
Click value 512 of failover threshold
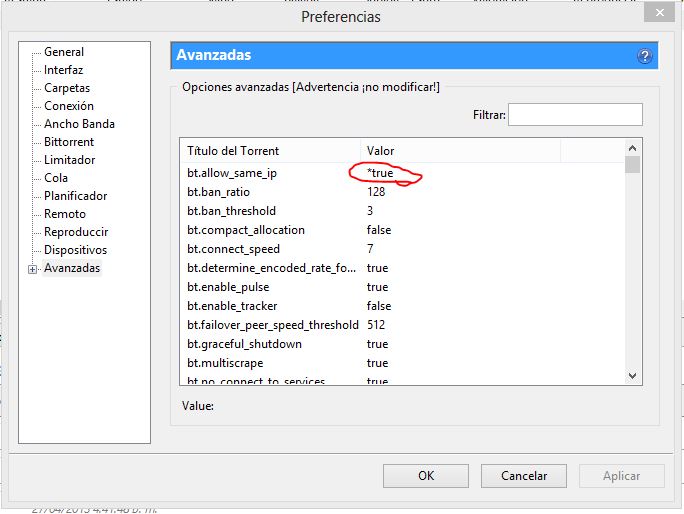pyautogui.click(x=376, y=325)
